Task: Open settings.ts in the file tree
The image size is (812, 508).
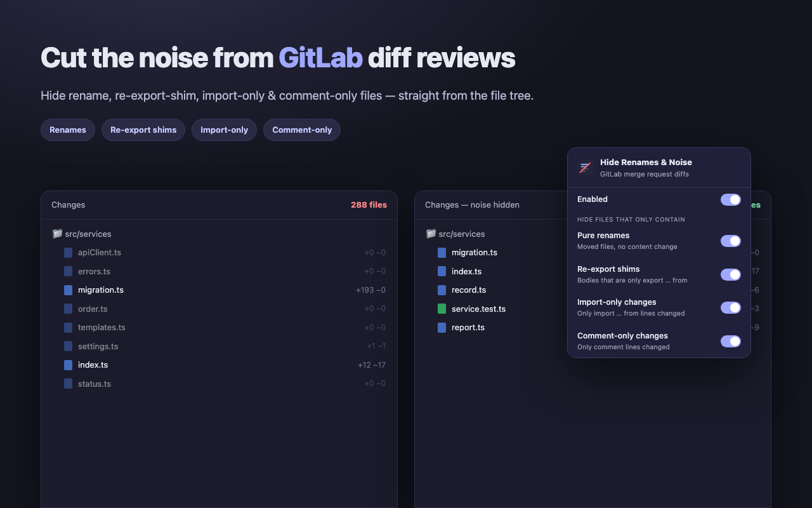Action: (98, 346)
